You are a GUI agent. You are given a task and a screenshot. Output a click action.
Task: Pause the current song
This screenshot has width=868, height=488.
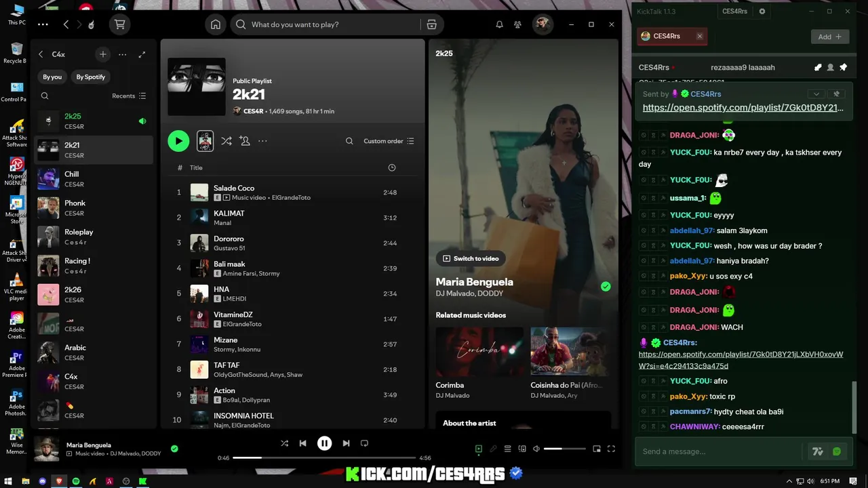(x=325, y=443)
